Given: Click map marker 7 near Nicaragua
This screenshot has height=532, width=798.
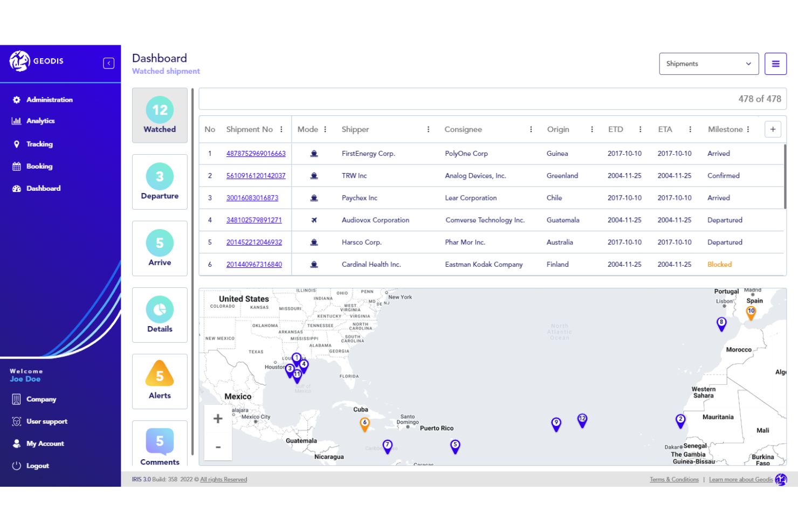Looking at the screenshot, I should 387,446.
